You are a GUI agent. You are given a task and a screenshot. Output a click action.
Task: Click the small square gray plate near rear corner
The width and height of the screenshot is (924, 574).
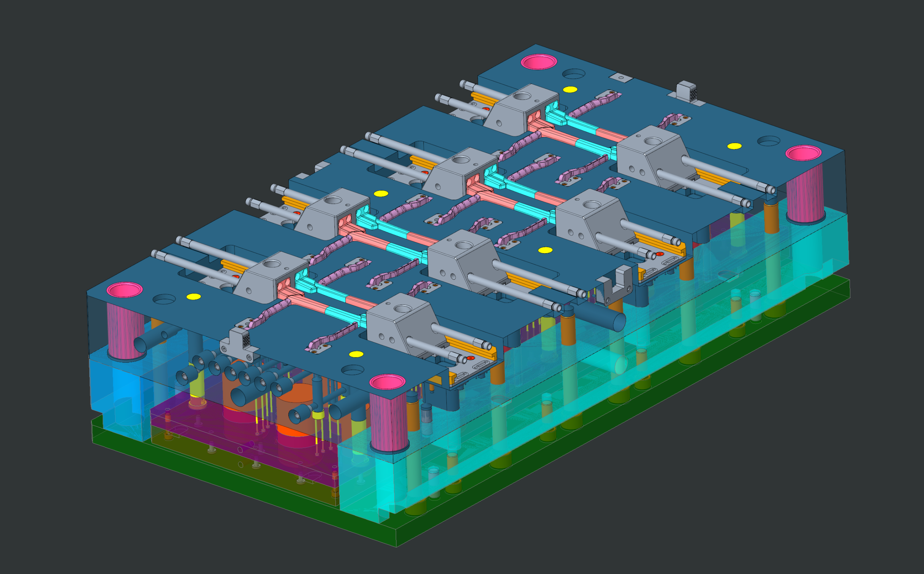[x=621, y=78]
